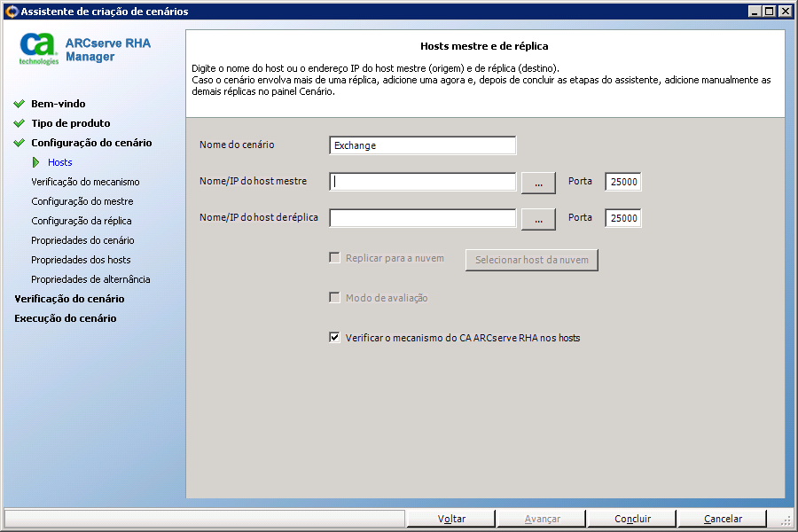Browse for the replica host with ellipsis button

coord(538,220)
